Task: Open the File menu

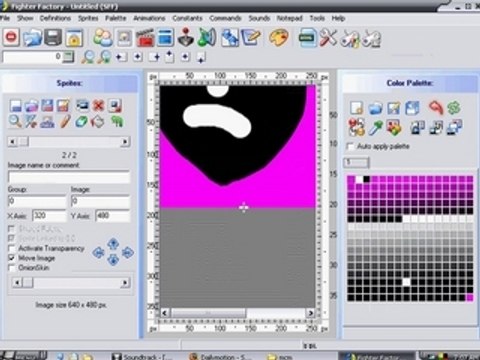Action: tap(5, 18)
